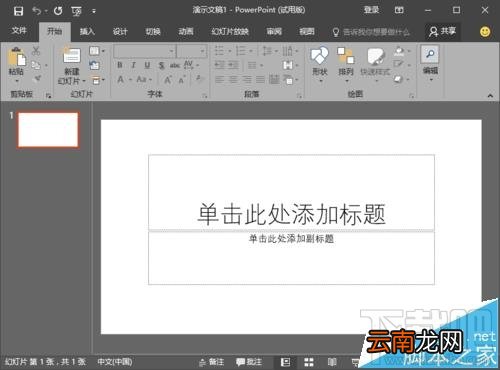Expand the 新建幻灯片 dropdown arrow
This screenshot has width=500, height=370.
point(84,81)
